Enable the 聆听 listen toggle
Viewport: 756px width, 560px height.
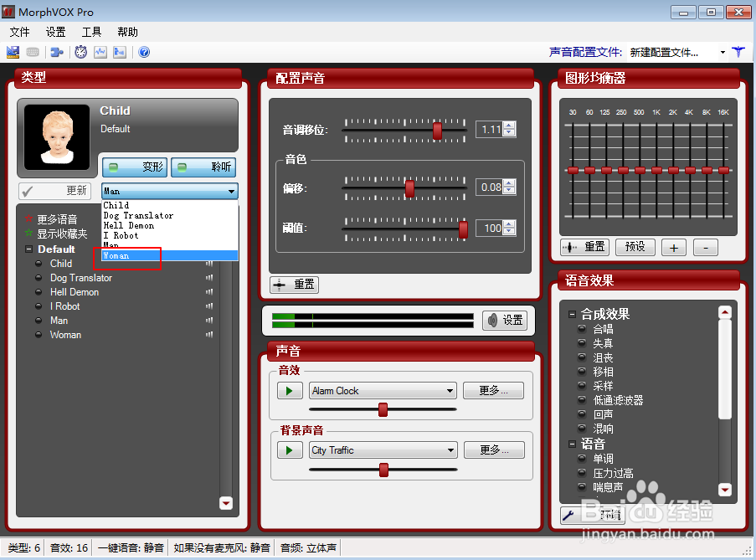[203, 167]
